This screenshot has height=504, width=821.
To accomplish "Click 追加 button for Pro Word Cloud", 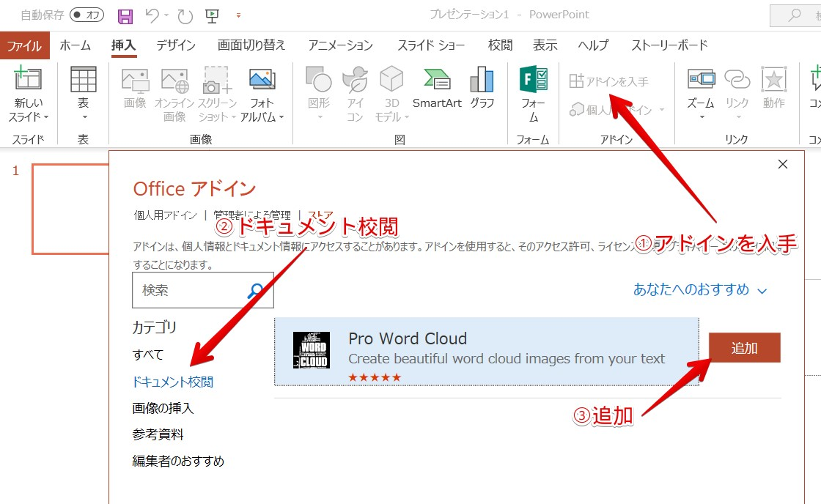I will coord(745,347).
